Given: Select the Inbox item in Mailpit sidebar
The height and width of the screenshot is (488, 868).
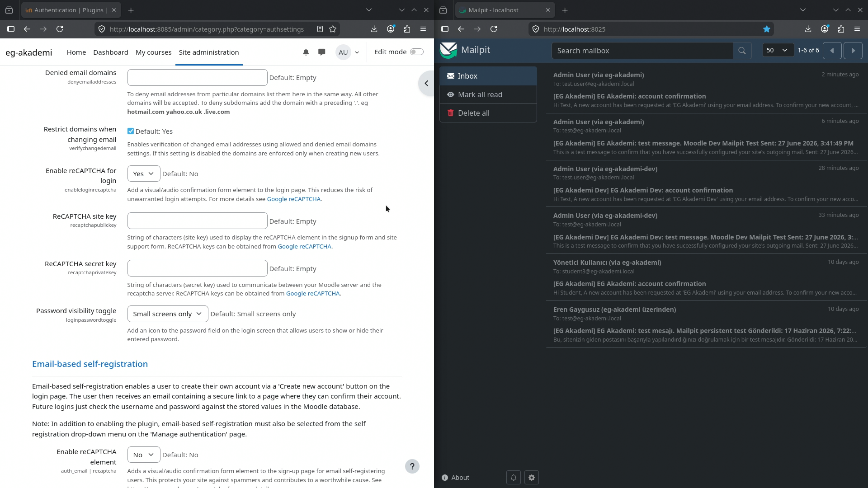Looking at the screenshot, I should (488, 76).
